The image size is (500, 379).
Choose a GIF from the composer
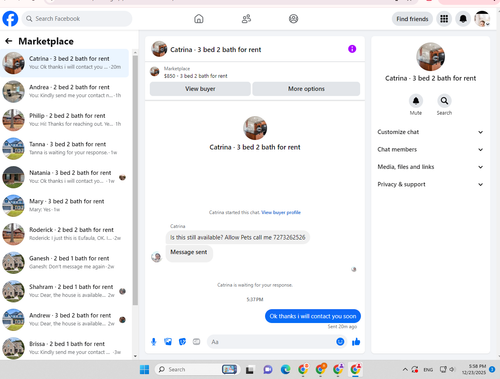(197, 342)
